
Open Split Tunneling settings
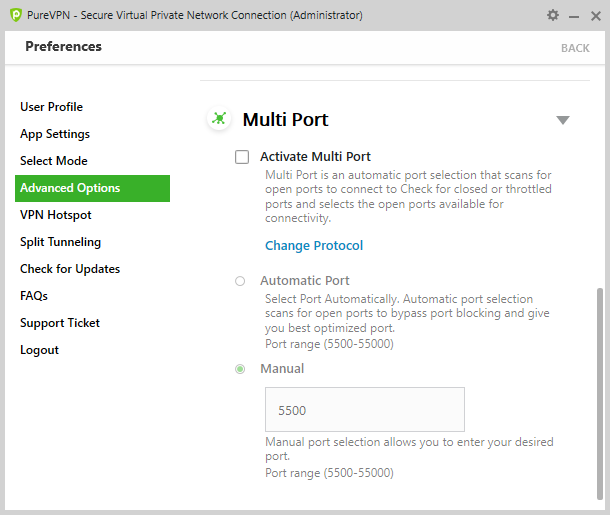point(60,242)
